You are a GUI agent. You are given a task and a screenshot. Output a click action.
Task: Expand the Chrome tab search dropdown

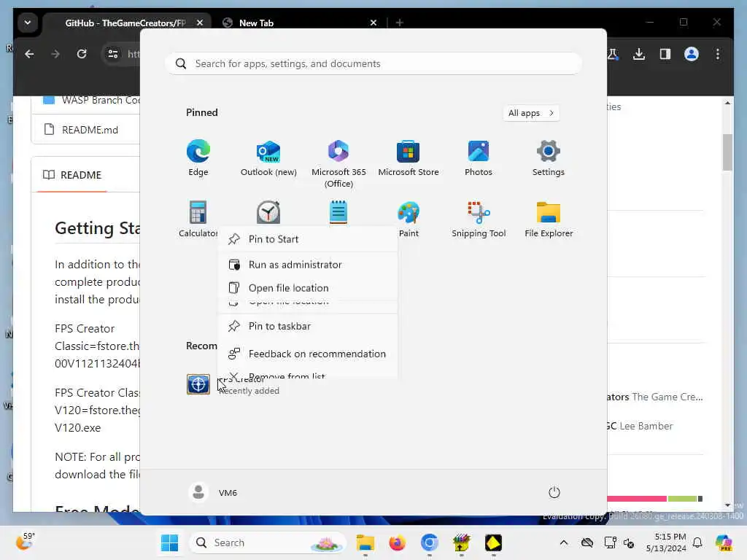(28, 23)
